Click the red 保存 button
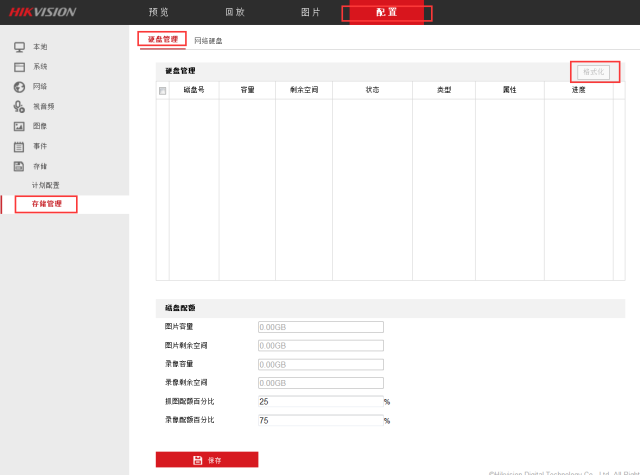The image size is (640, 475). [x=207, y=460]
